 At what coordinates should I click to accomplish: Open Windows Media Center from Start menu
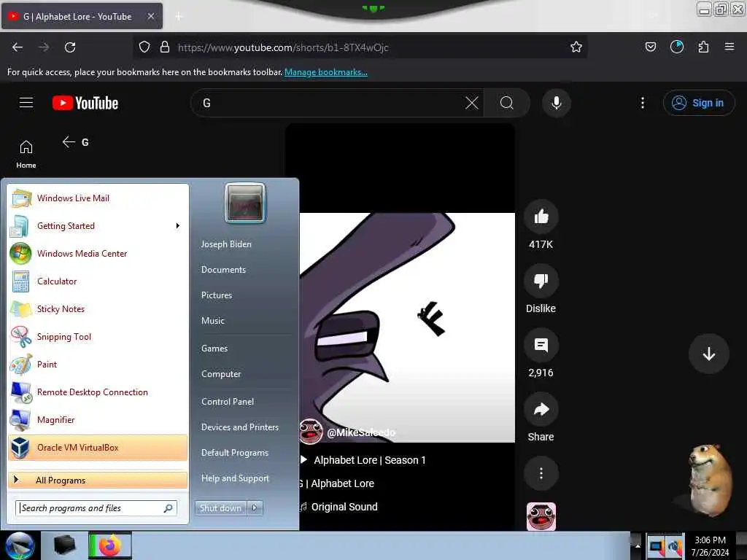coord(98,253)
